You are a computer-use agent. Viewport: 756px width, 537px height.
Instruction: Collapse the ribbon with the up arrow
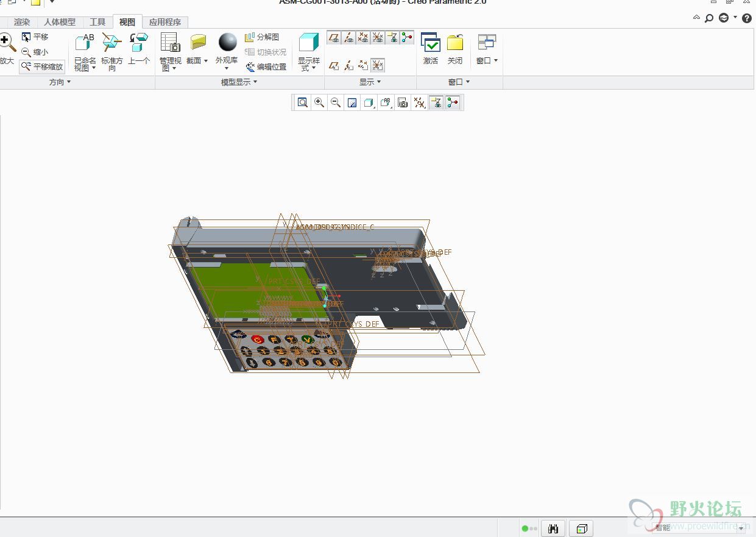coord(696,18)
